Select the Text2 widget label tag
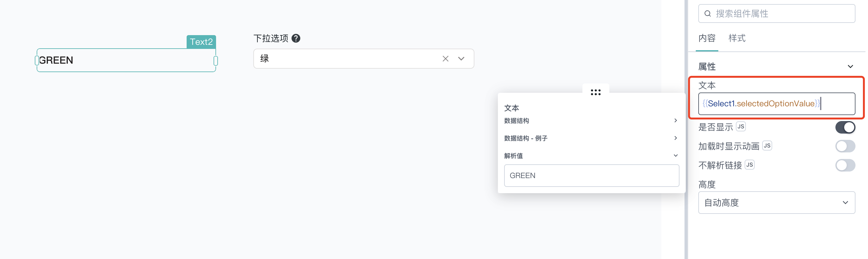 [201, 42]
